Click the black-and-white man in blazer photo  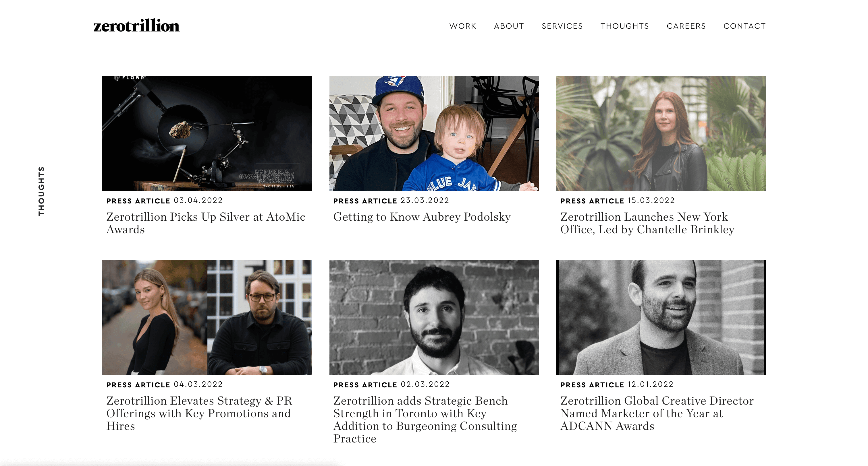(661, 318)
